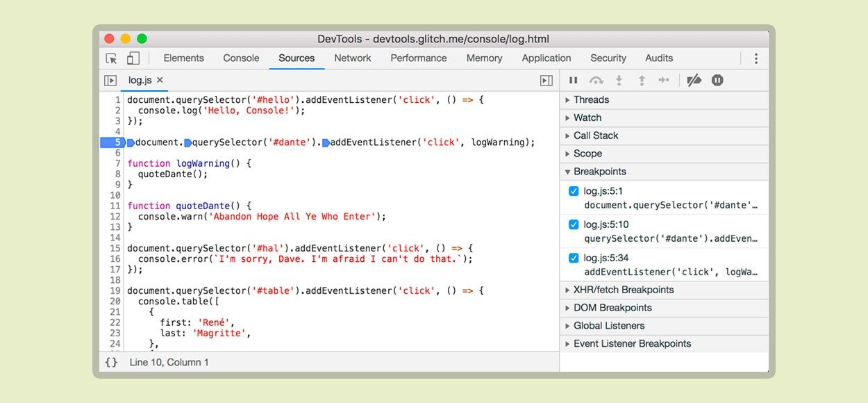This screenshot has height=403, width=868.
Task: Click the deactivate breakpoints icon
Action: [694, 81]
